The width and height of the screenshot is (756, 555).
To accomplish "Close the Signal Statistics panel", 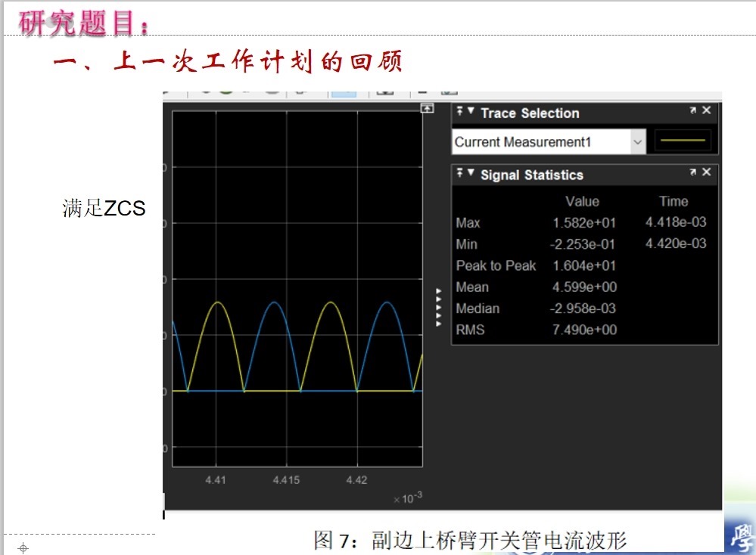I will [706, 172].
